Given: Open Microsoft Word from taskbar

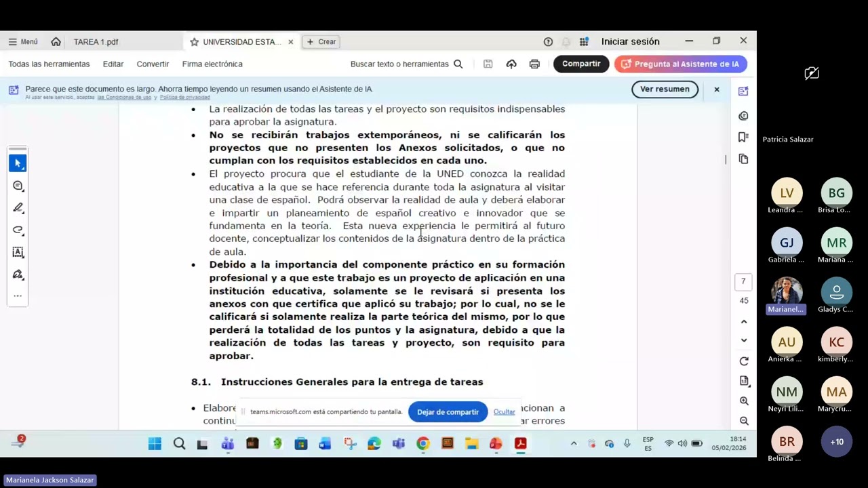Looking at the screenshot, I should (x=325, y=444).
